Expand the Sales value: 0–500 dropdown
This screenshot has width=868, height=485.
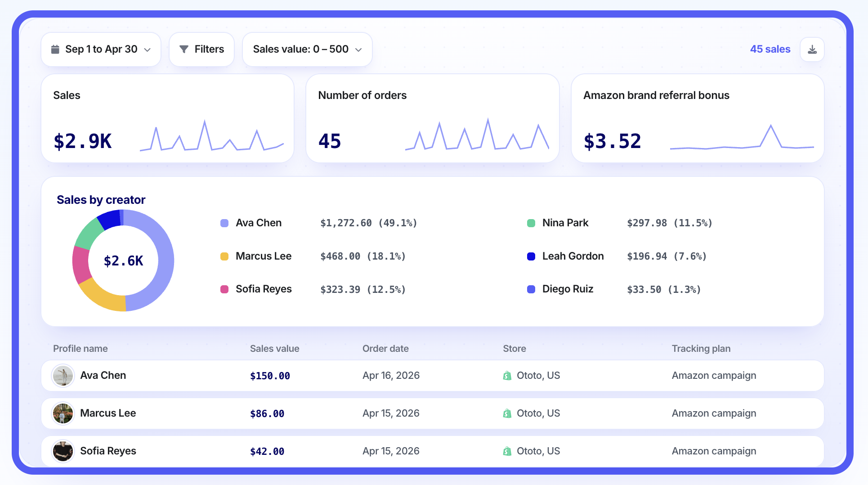point(307,49)
